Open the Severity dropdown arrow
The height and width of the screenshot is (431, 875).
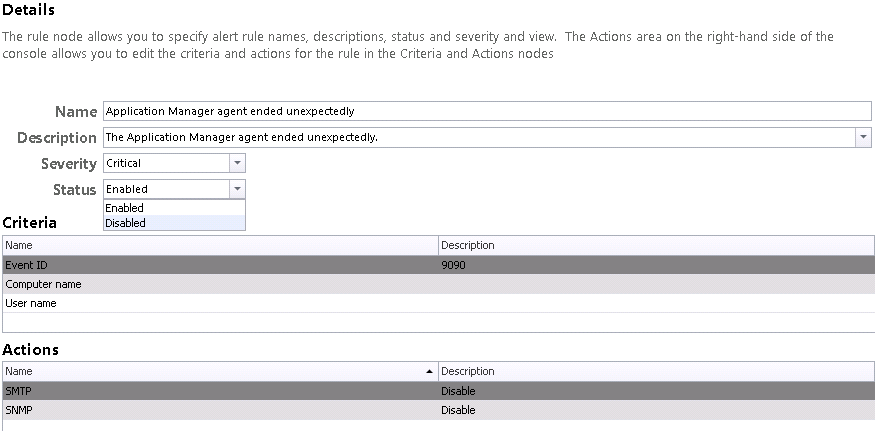click(x=237, y=163)
